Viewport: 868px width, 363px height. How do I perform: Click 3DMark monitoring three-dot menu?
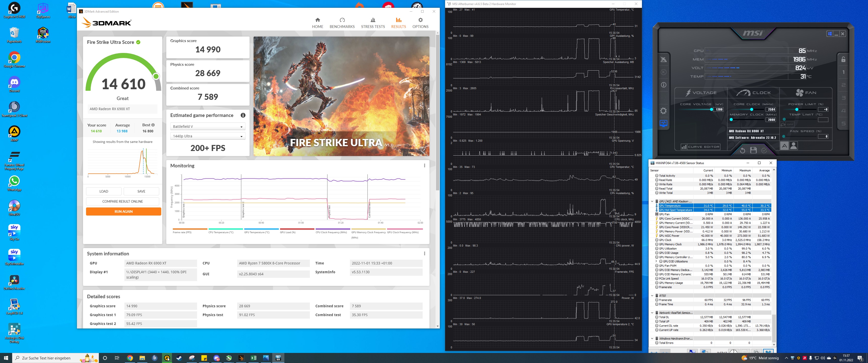(424, 166)
